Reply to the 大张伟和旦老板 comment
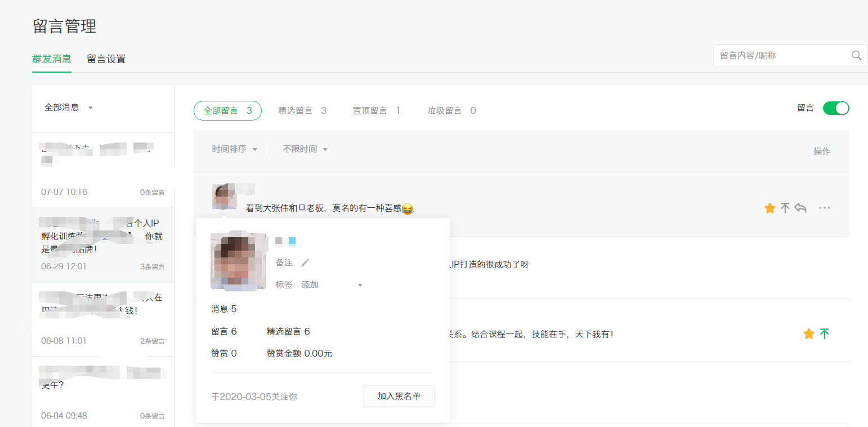 pyautogui.click(x=800, y=208)
